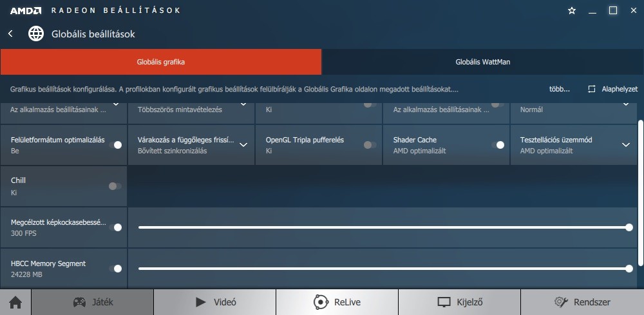644x315 pixels.
Task: Open the Videó tab
Action: pyautogui.click(x=215, y=303)
